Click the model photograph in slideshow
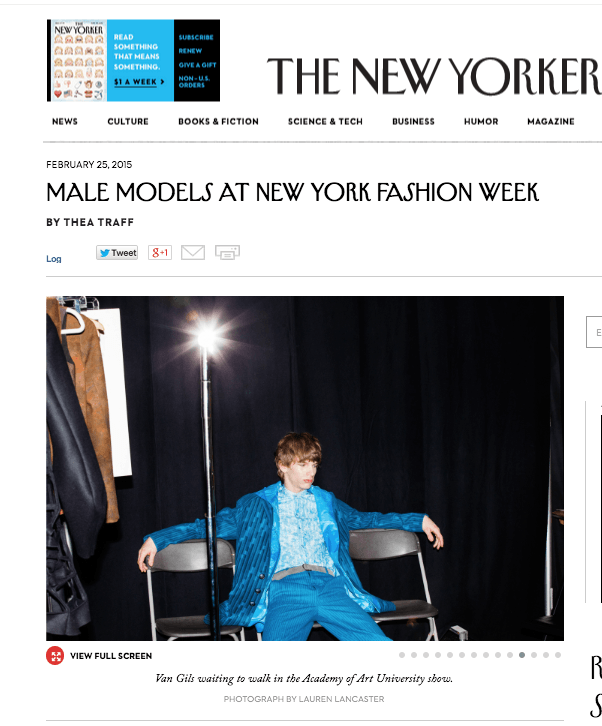The height and width of the screenshot is (726, 602). point(305,468)
